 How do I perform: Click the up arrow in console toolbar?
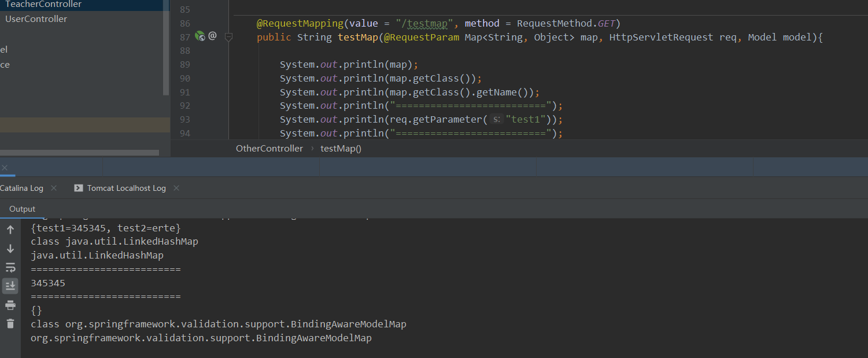pos(10,230)
